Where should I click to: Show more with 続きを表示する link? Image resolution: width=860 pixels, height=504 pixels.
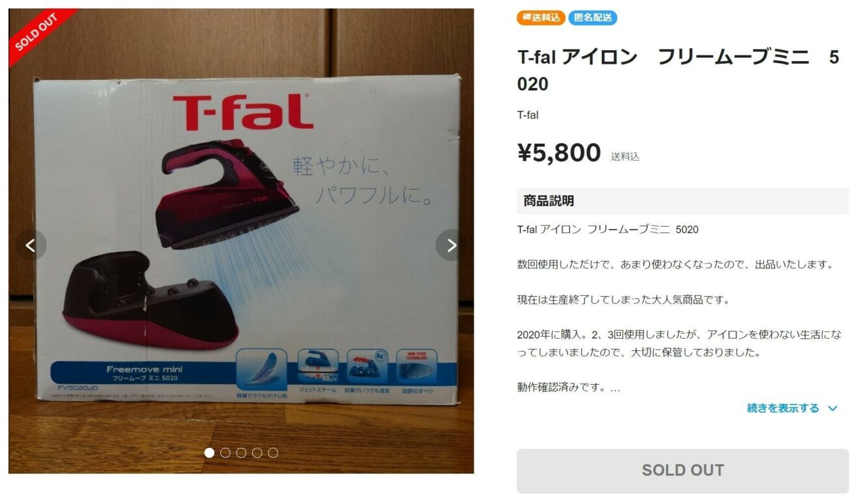pyautogui.click(x=782, y=408)
